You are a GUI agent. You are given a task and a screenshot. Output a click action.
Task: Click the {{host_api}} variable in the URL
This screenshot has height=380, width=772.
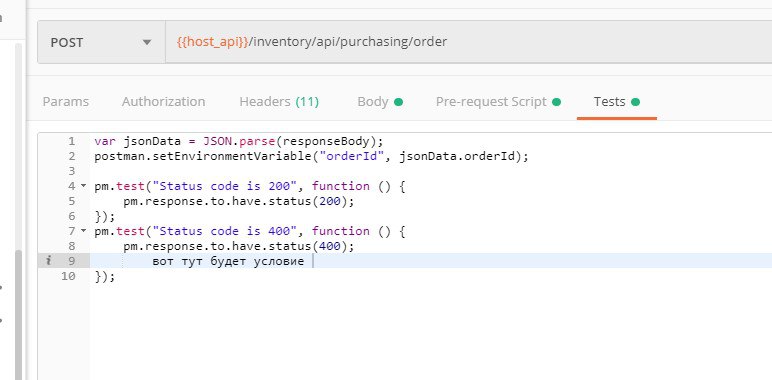pyautogui.click(x=212, y=42)
